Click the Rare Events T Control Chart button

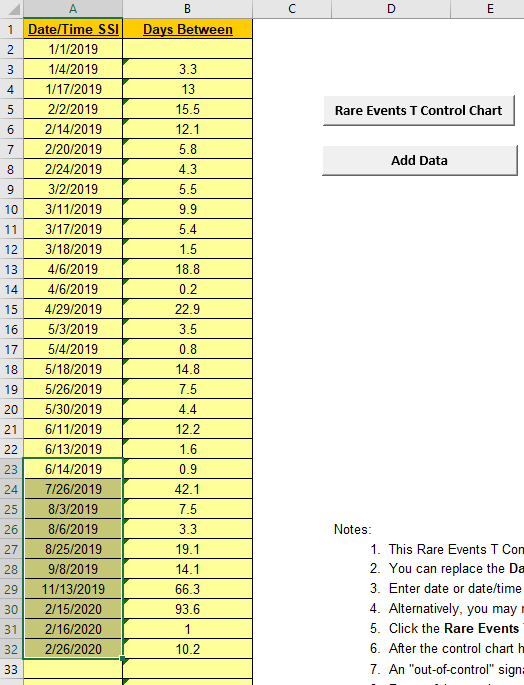click(419, 111)
